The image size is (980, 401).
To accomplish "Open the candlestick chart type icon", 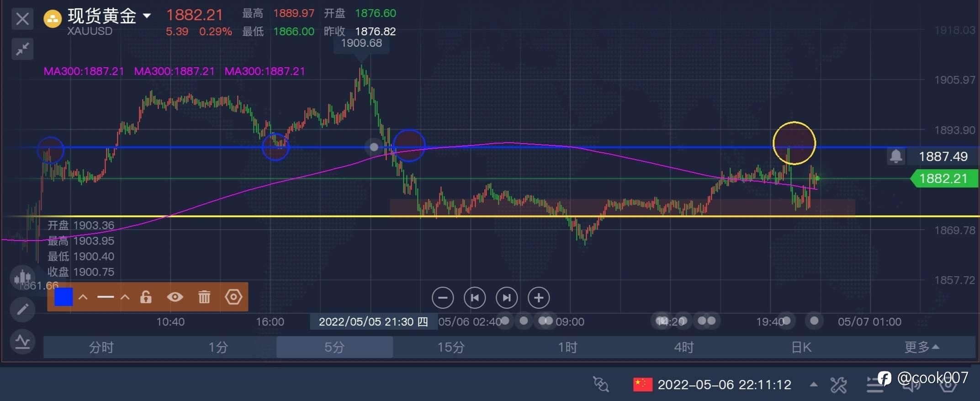I will pos(22,278).
